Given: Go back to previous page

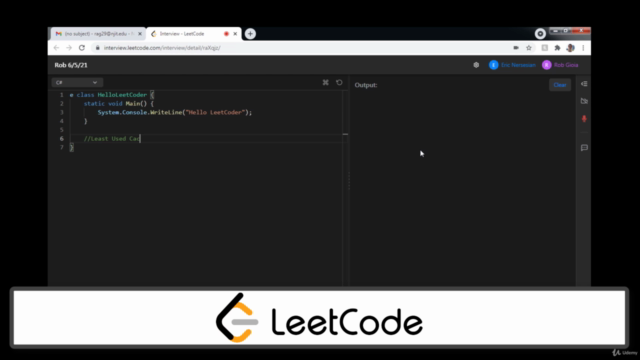Looking at the screenshot, I should coord(56,48).
